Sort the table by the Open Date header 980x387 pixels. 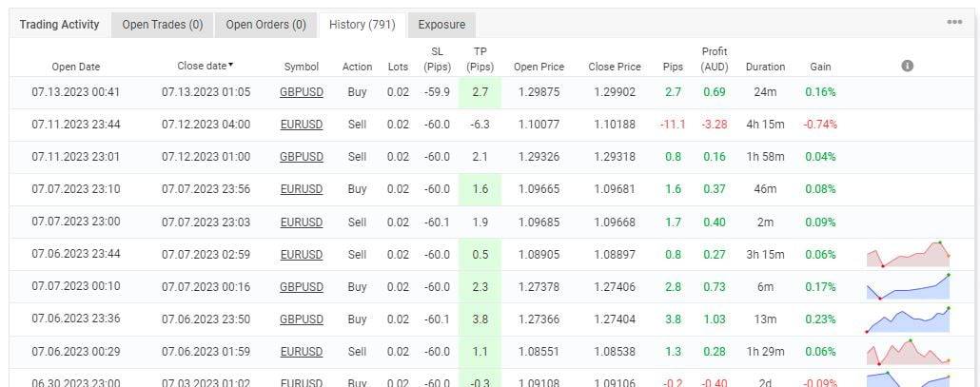pyautogui.click(x=75, y=67)
